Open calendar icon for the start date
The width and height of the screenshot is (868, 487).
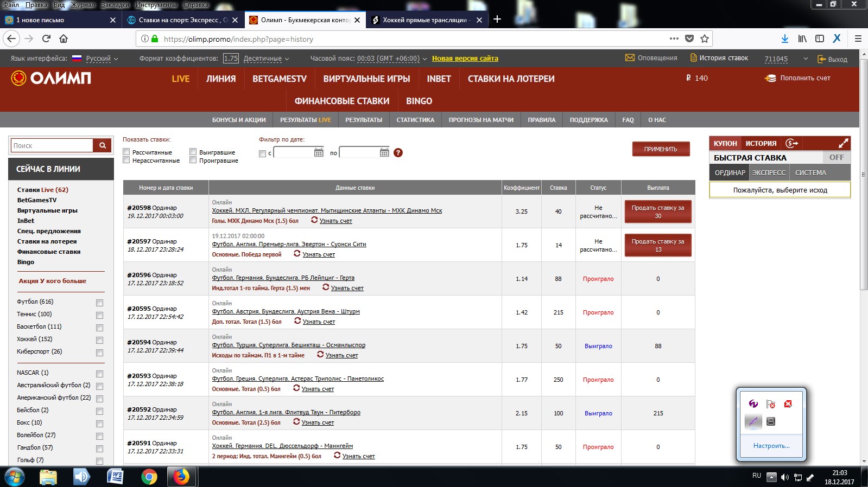[x=319, y=152]
